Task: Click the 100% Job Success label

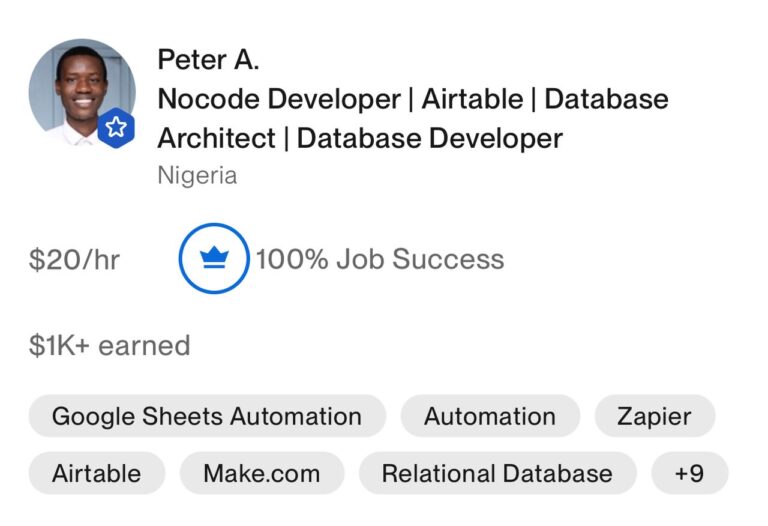Action: pyautogui.click(x=380, y=259)
